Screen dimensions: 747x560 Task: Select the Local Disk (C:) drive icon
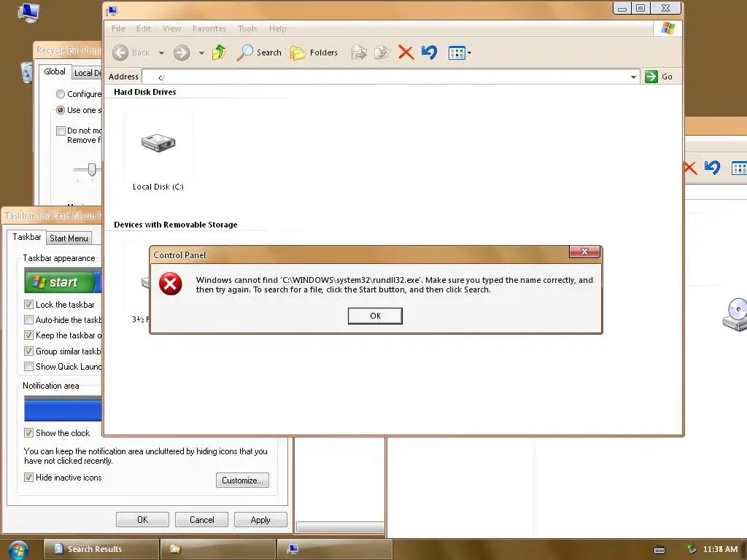point(158,142)
